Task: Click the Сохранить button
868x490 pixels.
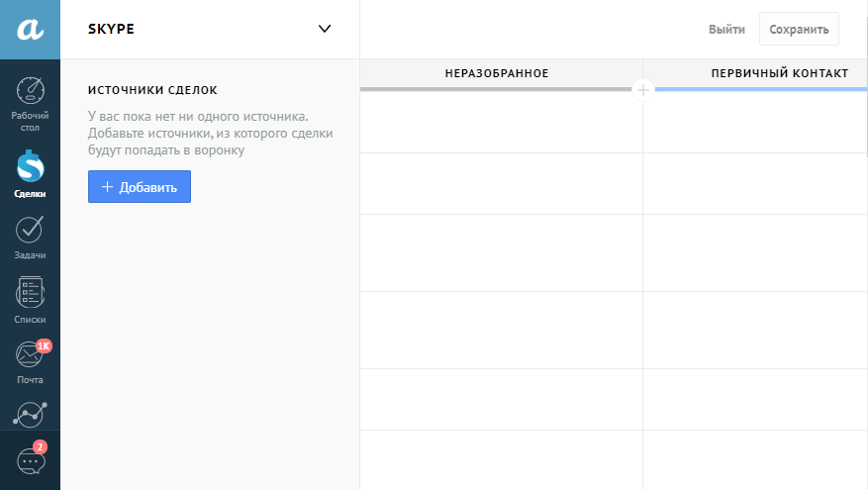Action: 799,30
